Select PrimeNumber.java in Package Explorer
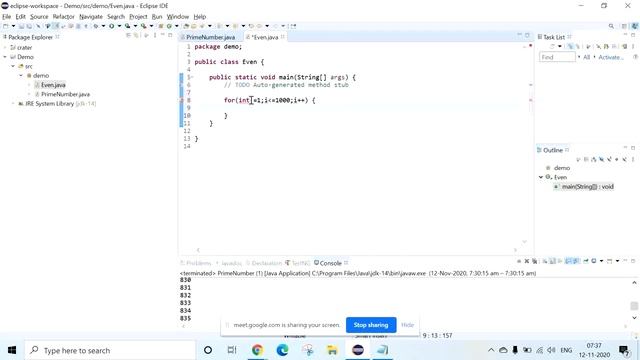This screenshot has height=360, width=640. click(x=65, y=94)
